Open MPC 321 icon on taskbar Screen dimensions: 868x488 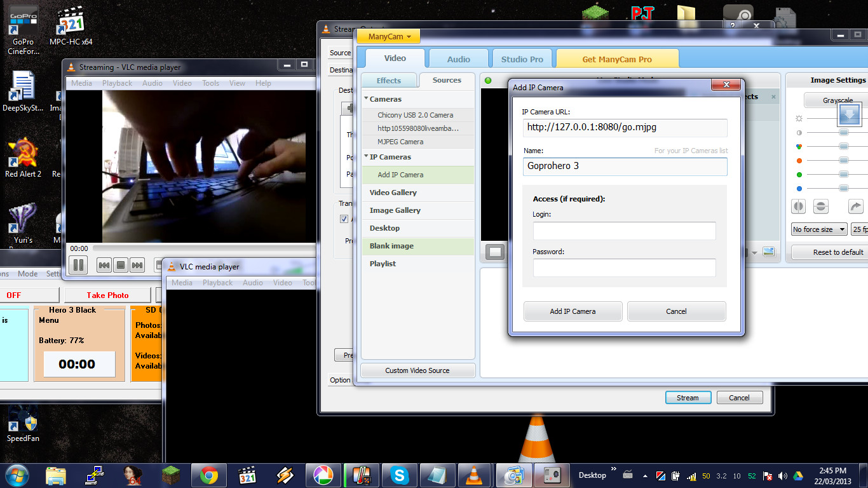(247, 475)
